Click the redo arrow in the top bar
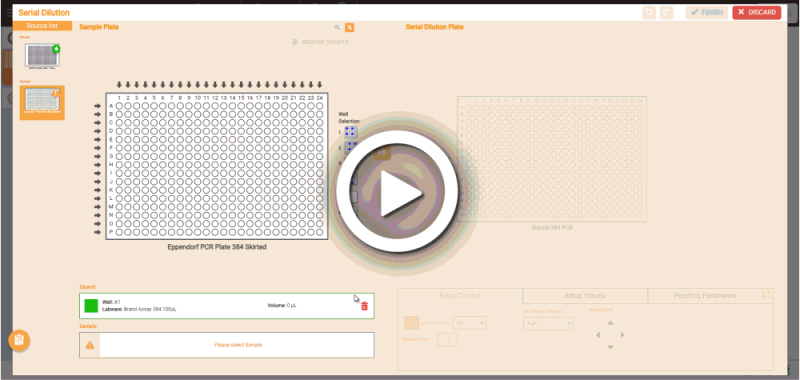Image resolution: width=800 pixels, height=380 pixels. coord(666,13)
